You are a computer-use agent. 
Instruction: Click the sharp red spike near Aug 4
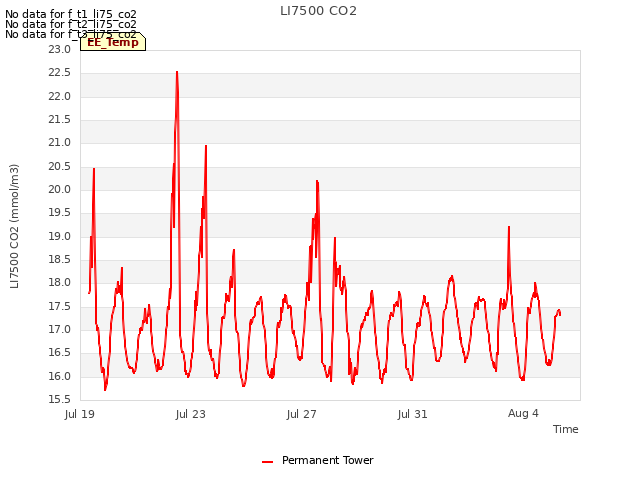(509, 227)
